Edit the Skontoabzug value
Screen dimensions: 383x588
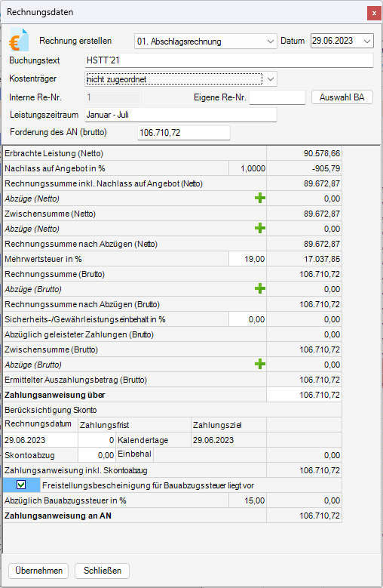click(97, 455)
